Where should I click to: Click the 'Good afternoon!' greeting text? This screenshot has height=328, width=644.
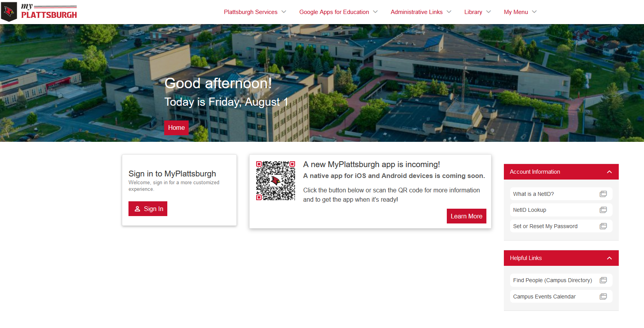218,83
